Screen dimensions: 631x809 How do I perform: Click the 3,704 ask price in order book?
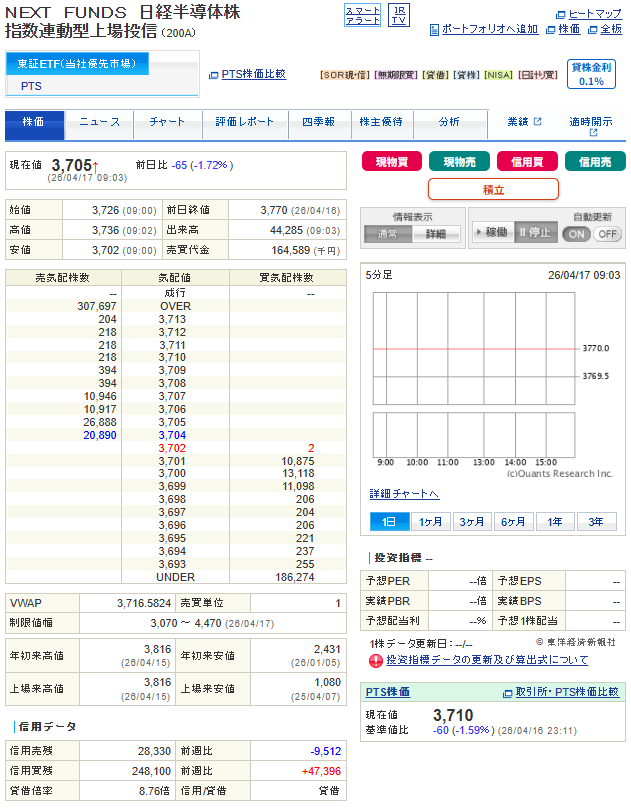tap(171, 436)
